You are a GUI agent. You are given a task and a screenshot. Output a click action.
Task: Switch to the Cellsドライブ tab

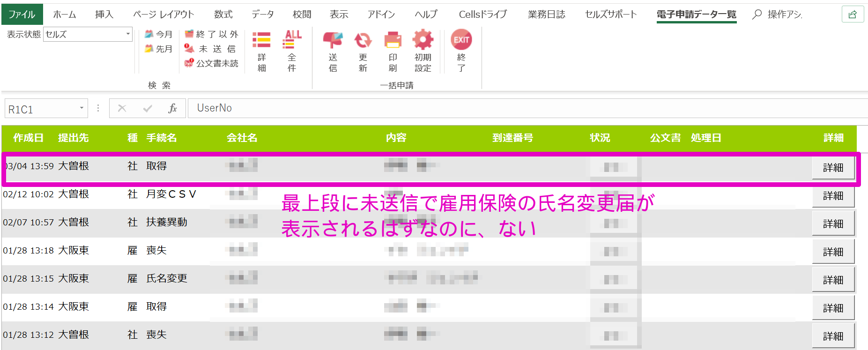[x=483, y=14]
